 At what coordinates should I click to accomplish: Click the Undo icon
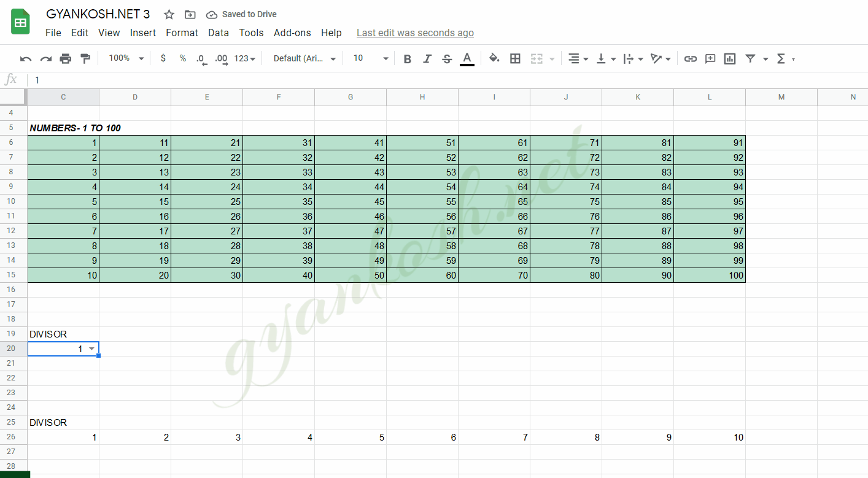[x=25, y=58]
